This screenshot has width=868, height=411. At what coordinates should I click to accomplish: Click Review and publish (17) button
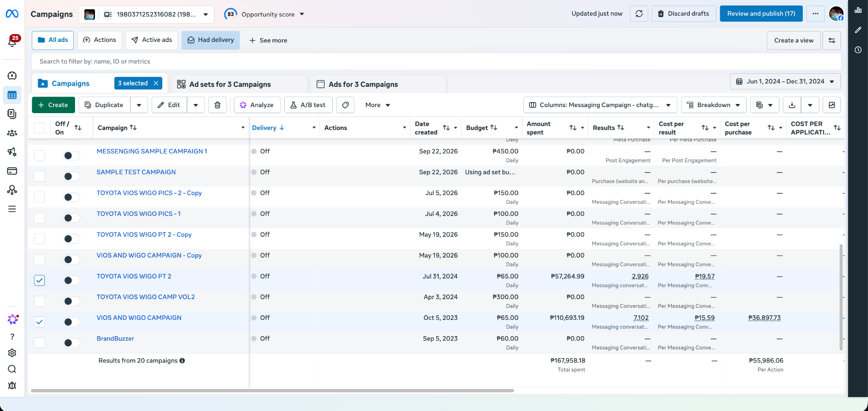coord(761,14)
